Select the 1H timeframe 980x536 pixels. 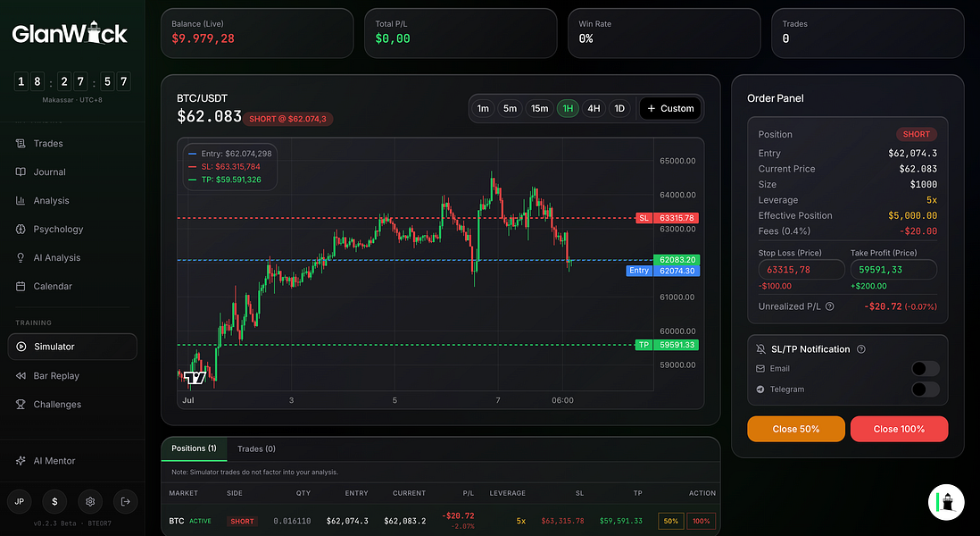[568, 108]
